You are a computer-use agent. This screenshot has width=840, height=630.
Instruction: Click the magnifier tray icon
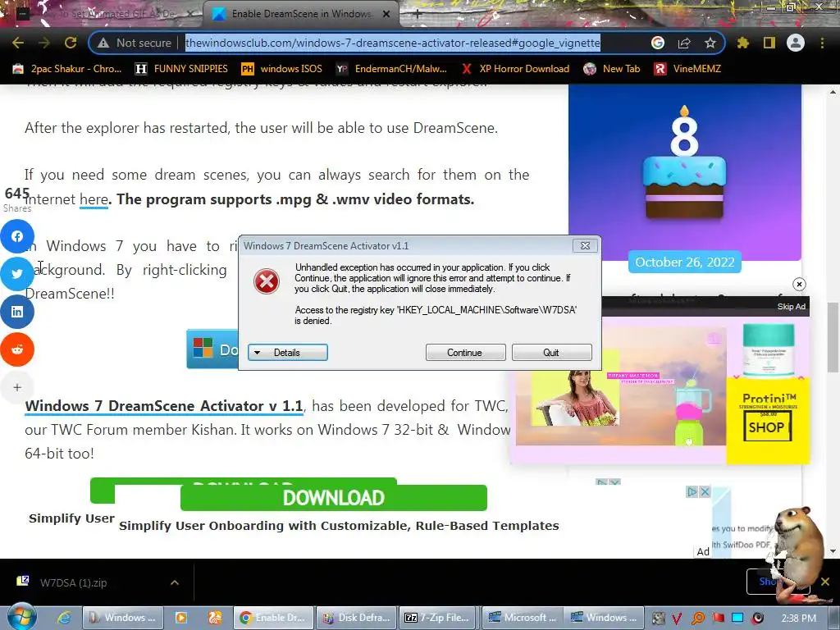click(698, 619)
